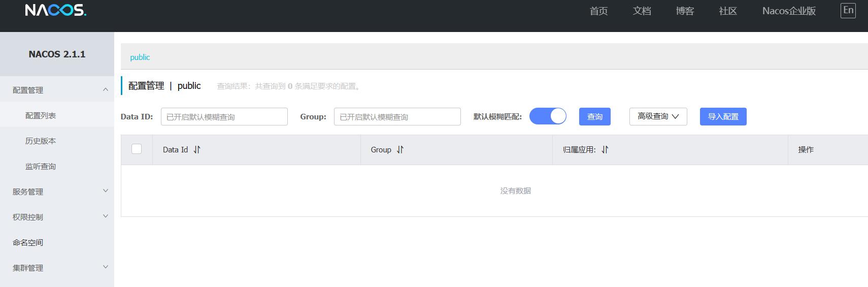Open the 文档 link in top navigation
Viewport: 868px width, 287px height.
click(642, 11)
